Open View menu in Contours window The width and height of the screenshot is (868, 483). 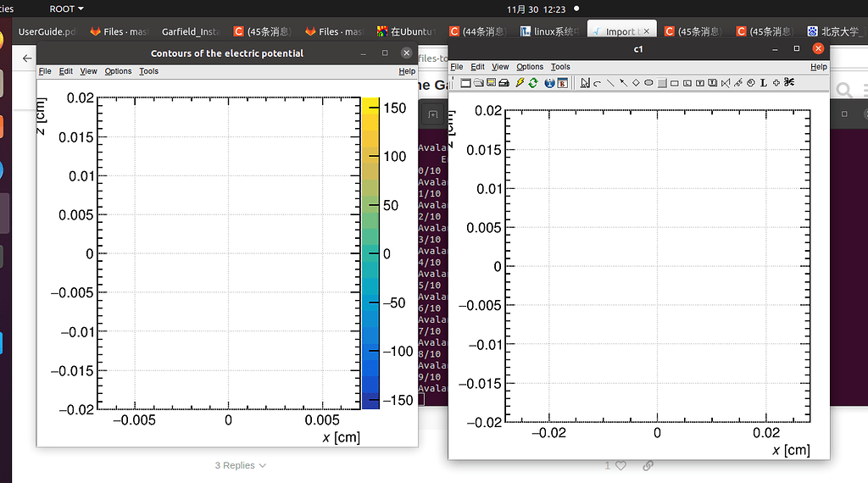pos(88,71)
